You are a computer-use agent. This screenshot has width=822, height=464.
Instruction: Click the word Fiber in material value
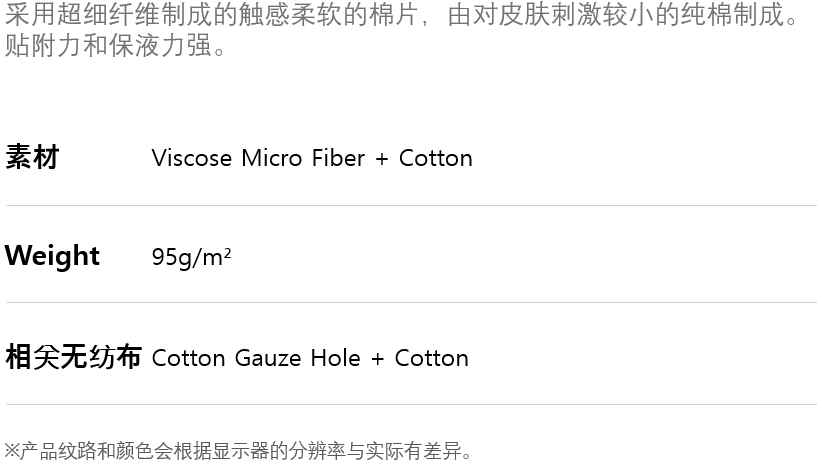pyautogui.click(x=338, y=158)
